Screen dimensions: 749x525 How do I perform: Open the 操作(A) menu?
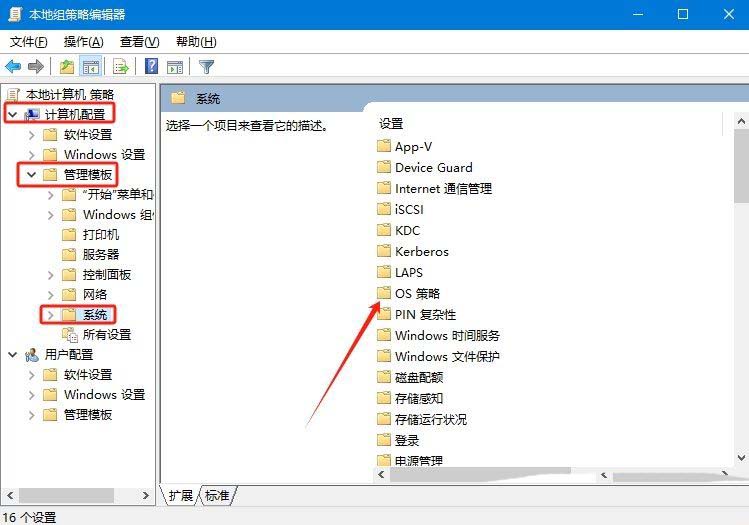[84, 42]
